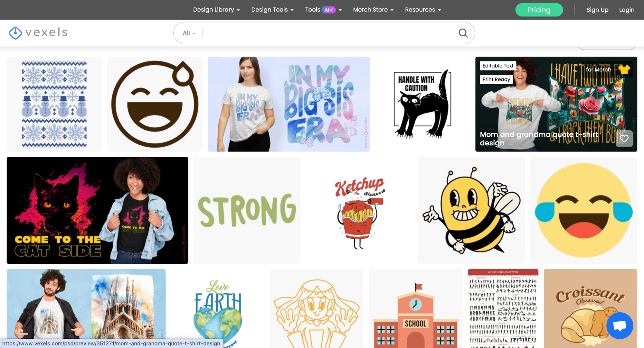This screenshot has width=644, height=348.
Task: Open the blue chat bubble widget
Action: point(620,325)
